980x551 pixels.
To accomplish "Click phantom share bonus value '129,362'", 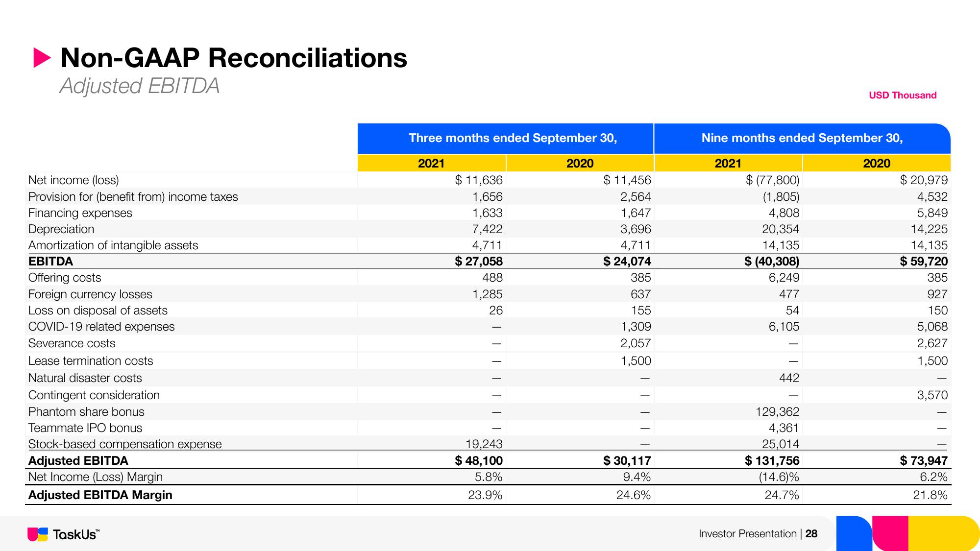I will [x=778, y=412].
